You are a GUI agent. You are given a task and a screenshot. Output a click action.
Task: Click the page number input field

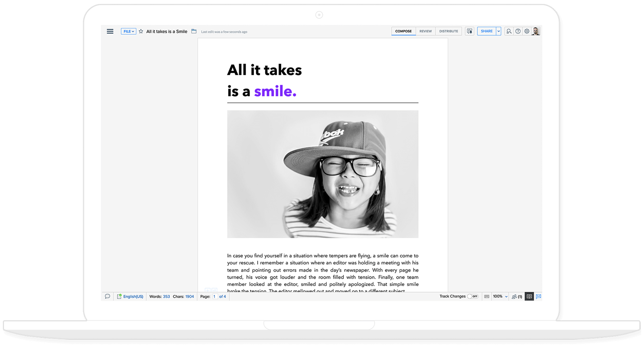coord(215,296)
